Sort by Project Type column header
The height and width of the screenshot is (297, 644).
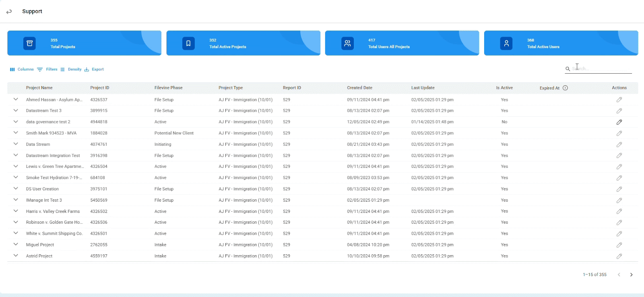point(231,88)
